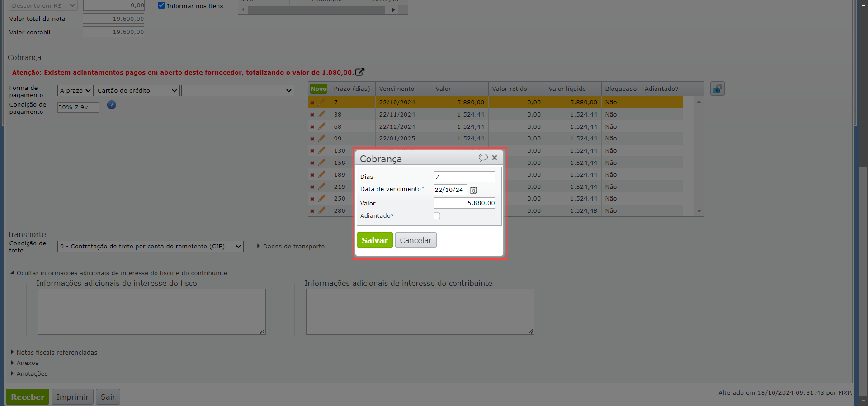Delete the installment row with prazo 189
The height and width of the screenshot is (406, 868).
click(312, 175)
